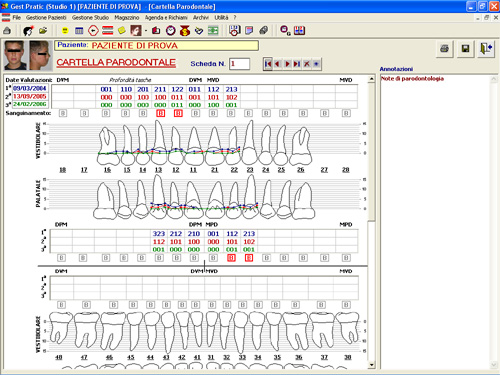This screenshot has width=500, height=375.
Task: Click the blue table grid toolbar icon
Action: pos(79,31)
